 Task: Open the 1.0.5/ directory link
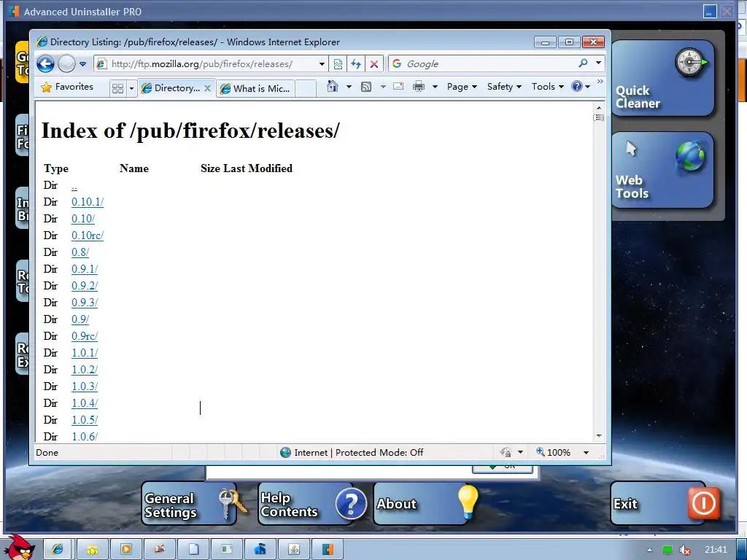[85, 420]
